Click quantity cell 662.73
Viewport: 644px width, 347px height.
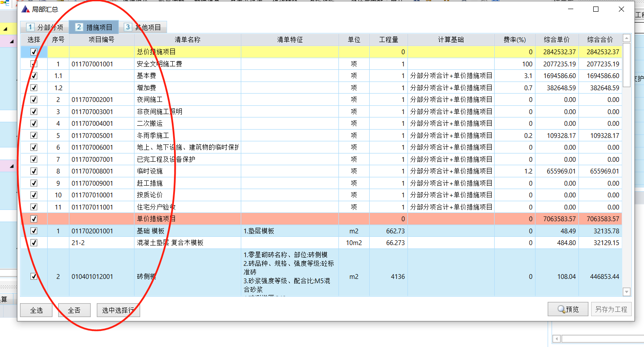[x=388, y=231]
